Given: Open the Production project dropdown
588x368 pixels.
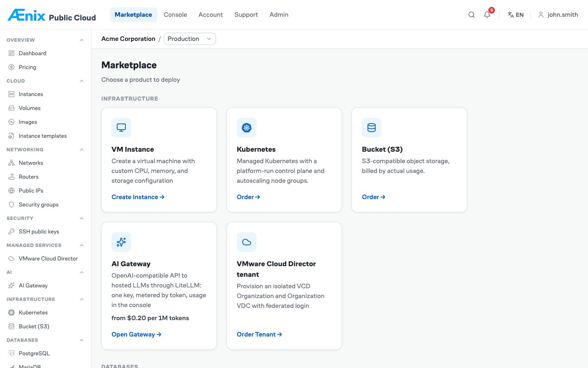Looking at the screenshot, I should [190, 39].
